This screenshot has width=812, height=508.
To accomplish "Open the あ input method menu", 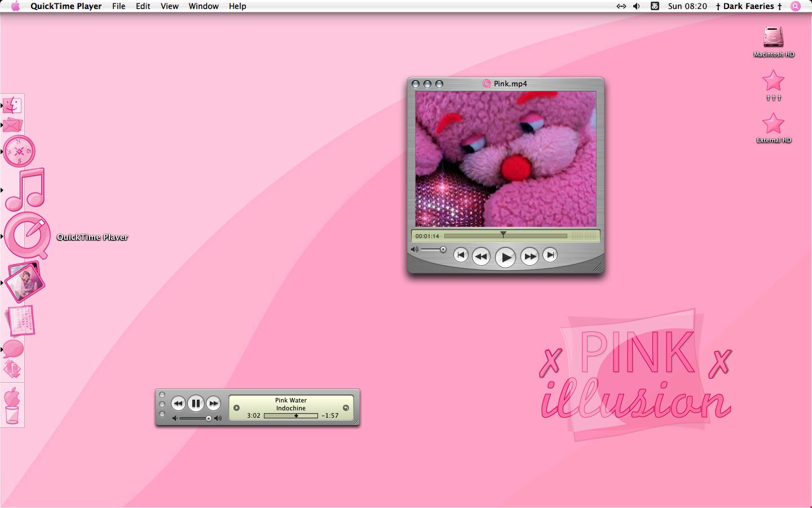I will [x=655, y=6].
